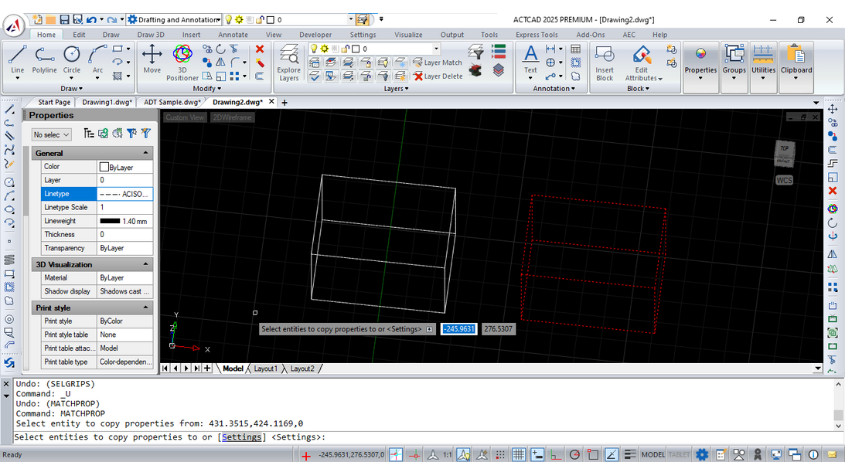The image size is (845, 475).
Task: Click the X coordinate input -245.9631
Action: [459, 329]
